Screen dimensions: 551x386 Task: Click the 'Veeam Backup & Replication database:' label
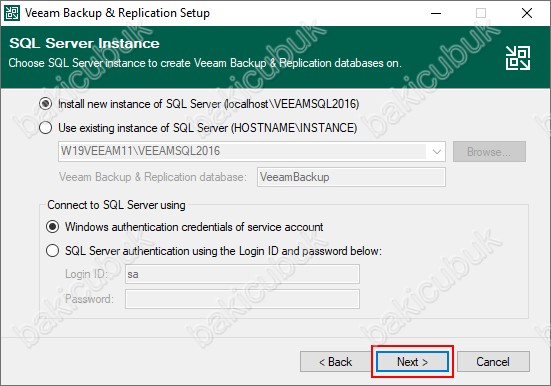pos(153,177)
